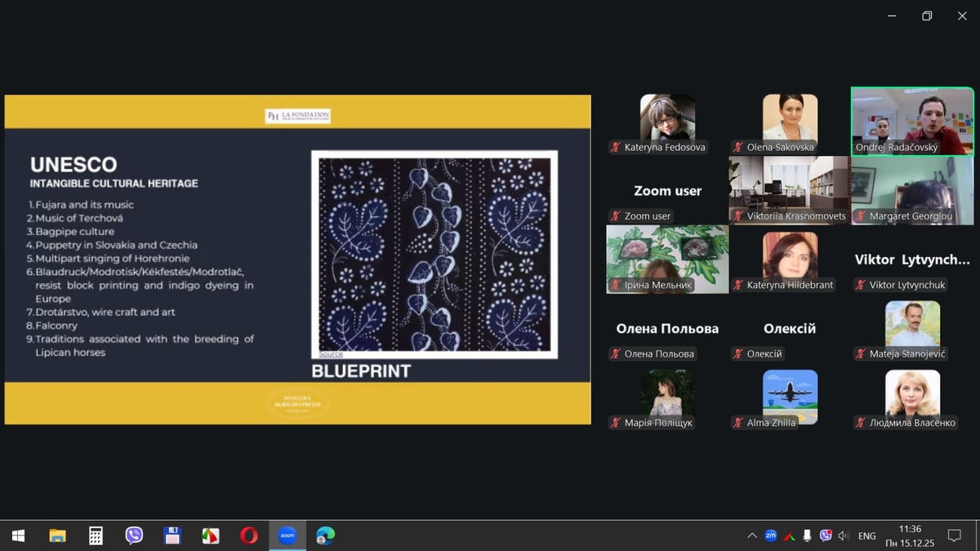This screenshot has width=980, height=551.
Task: Switch the ENG keyboard language indicator
Action: 867,536
